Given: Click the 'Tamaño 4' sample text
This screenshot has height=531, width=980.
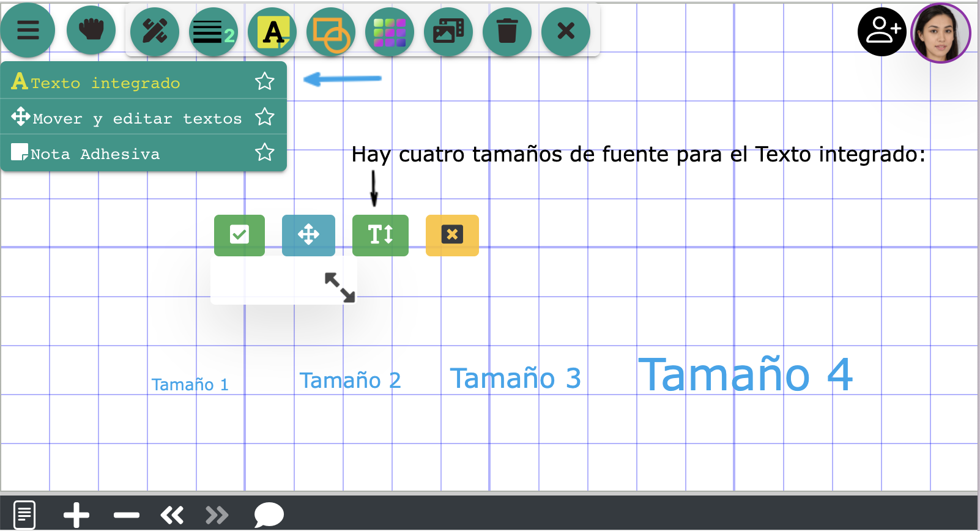Looking at the screenshot, I should click(745, 374).
